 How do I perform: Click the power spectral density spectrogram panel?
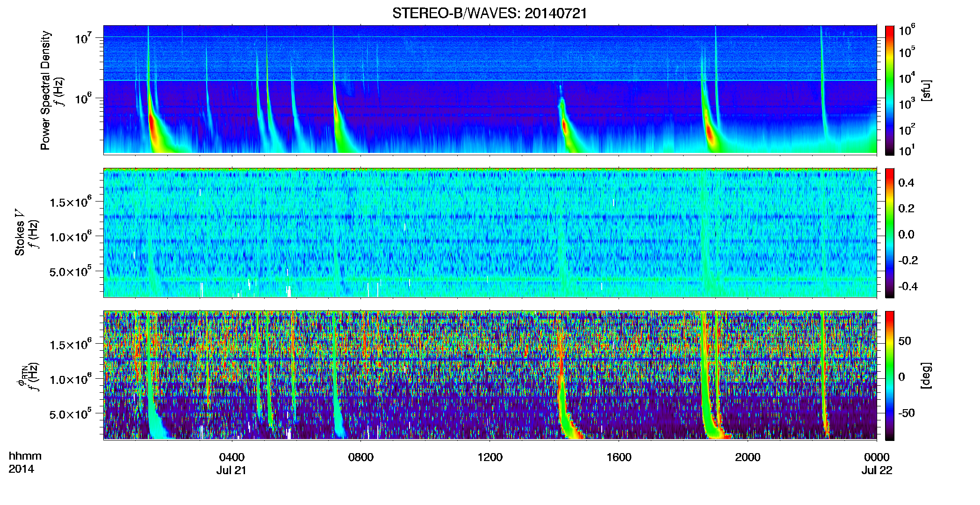click(x=490, y=90)
